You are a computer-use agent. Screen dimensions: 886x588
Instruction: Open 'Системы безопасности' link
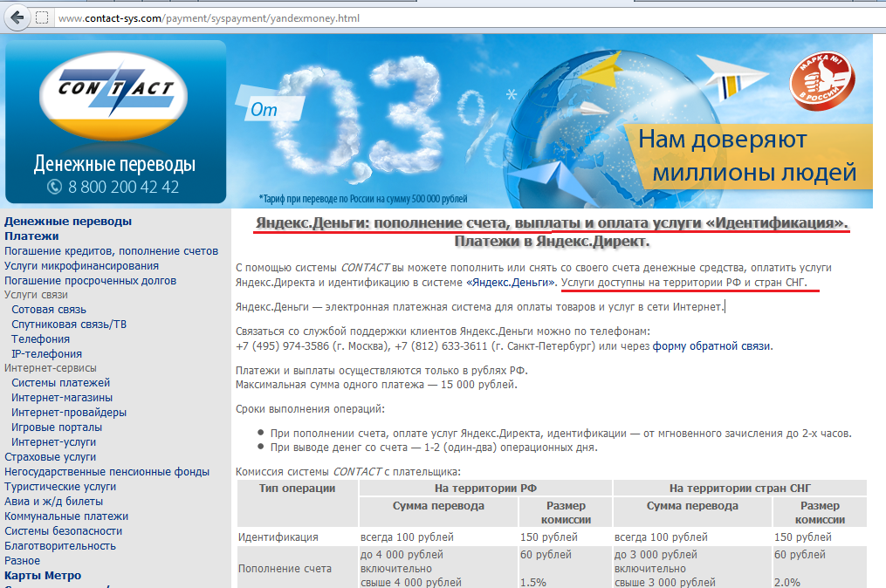pos(63,531)
